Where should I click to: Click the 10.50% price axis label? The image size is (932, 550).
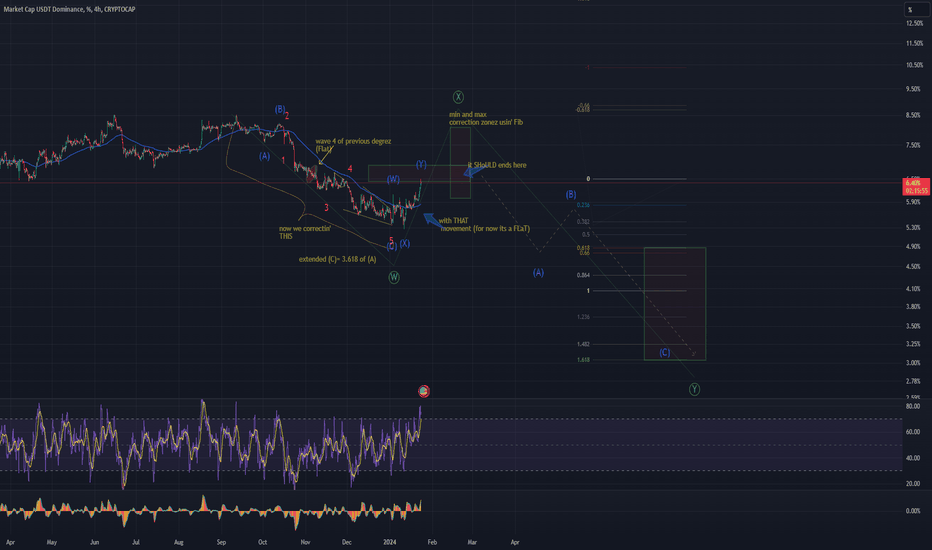pyautogui.click(x=914, y=65)
